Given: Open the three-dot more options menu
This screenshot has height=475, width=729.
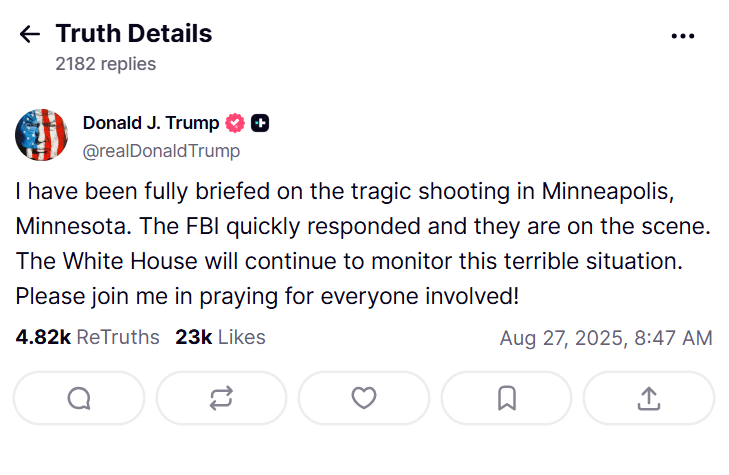Looking at the screenshot, I should click(x=683, y=36).
